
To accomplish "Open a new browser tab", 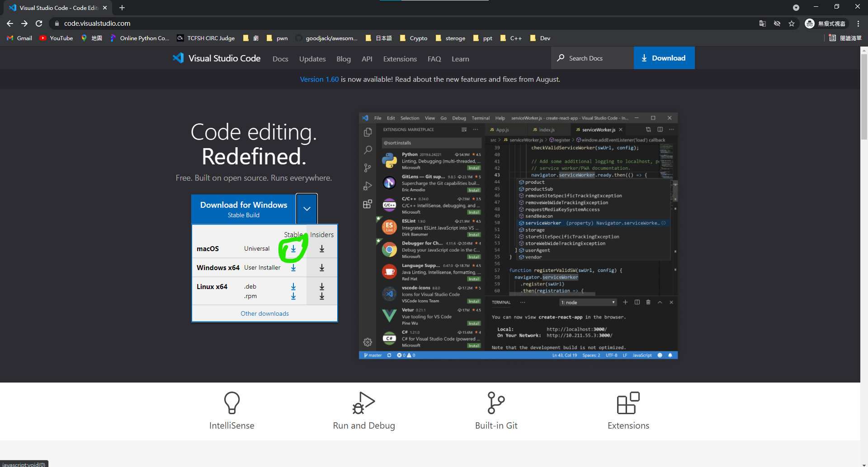I will tap(122, 8).
